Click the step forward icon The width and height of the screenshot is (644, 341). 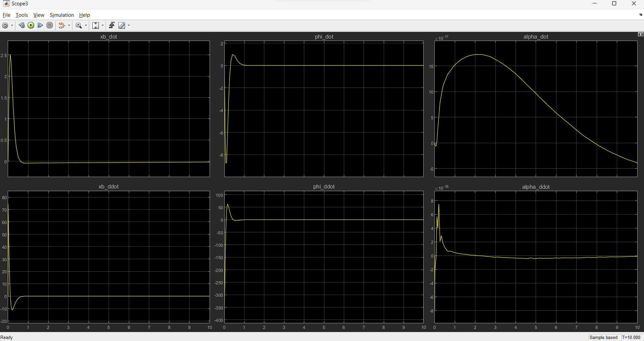pyautogui.click(x=40, y=25)
